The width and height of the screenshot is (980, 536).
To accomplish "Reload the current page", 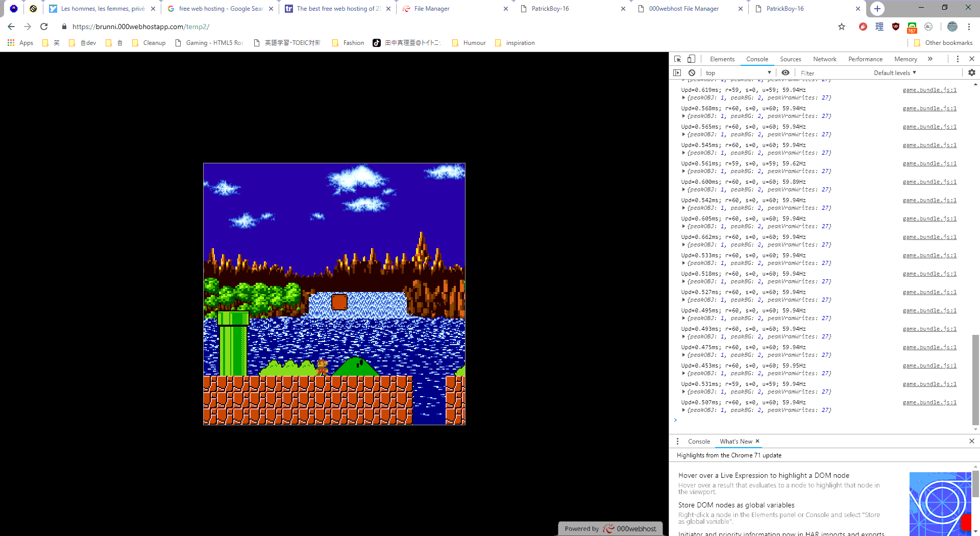I will [44, 27].
